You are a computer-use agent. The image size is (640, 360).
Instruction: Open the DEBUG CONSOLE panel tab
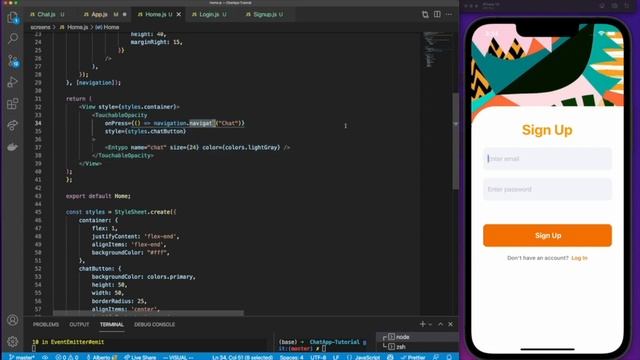(x=154, y=324)
